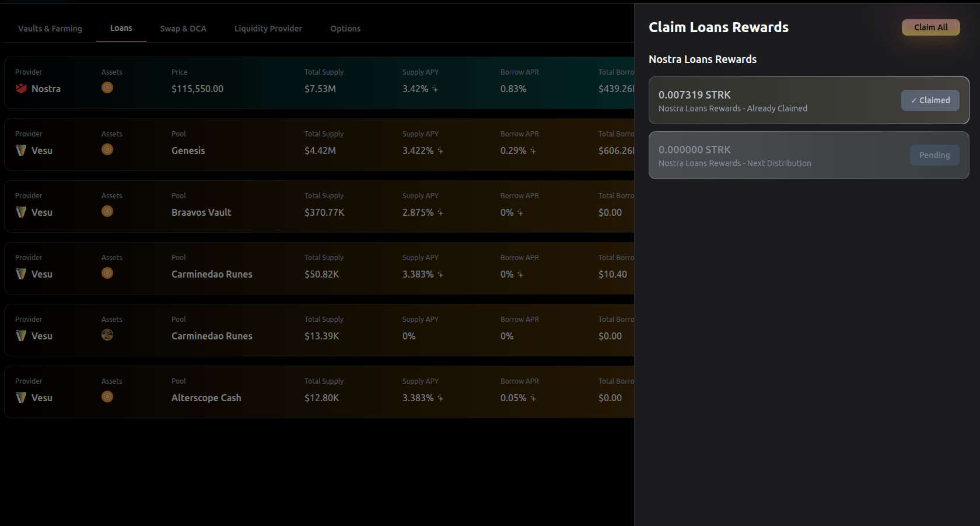This screenshot has width=980, height=526.
Task: Open the Vaults & Farming tab
Action: click(50, 29)
